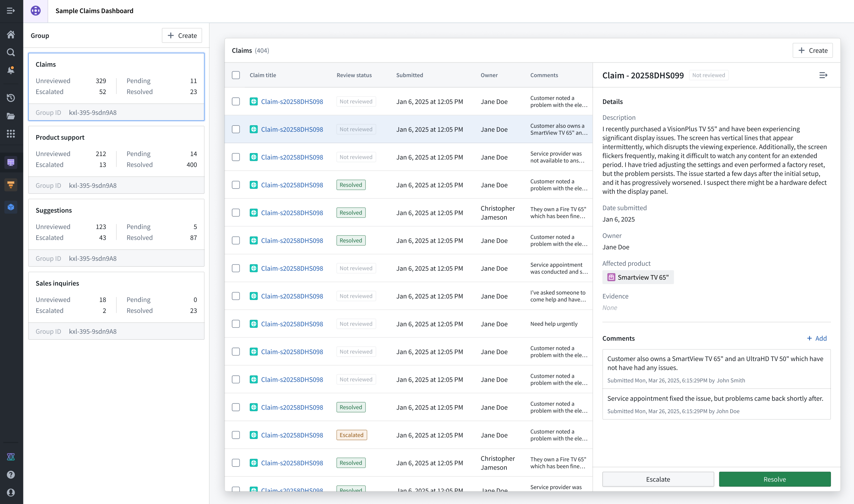
Task: Open recent history using the clock icon
Action: tap(10, 98)
